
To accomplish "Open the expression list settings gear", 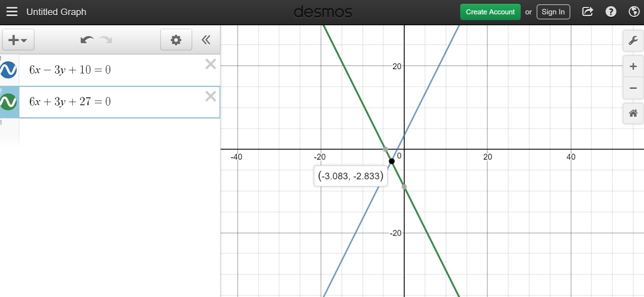I will click(176, 40).
